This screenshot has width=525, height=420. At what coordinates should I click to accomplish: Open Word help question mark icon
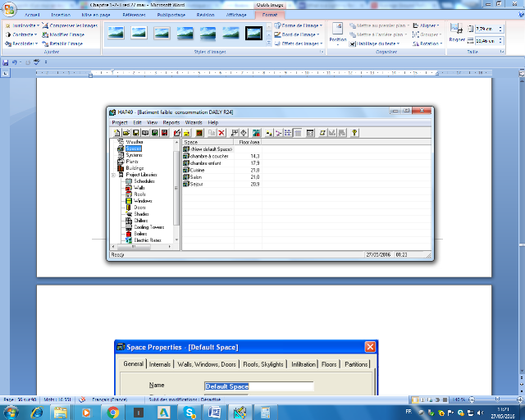(x=522, y=15)
